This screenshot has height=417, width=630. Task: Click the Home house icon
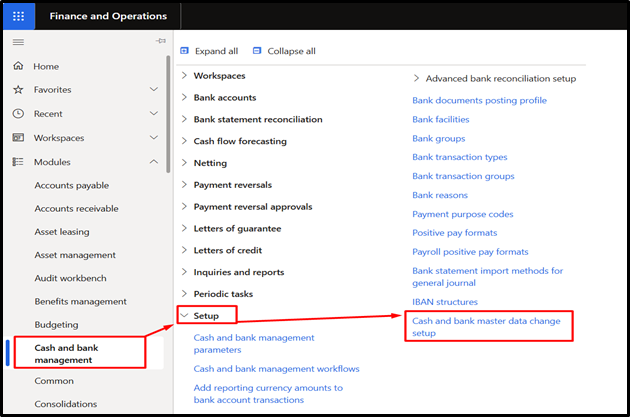pyautogui.click(x=18, y=66)
